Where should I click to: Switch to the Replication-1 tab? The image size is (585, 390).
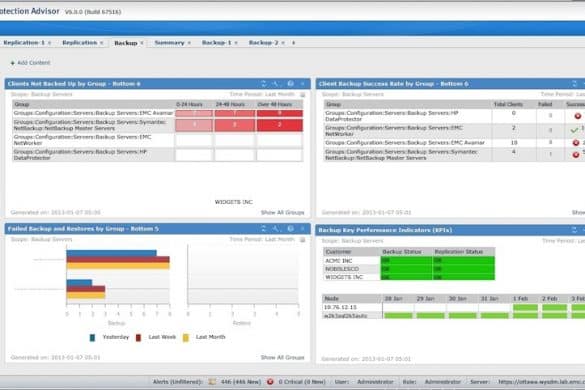pyautogui.click(x=24, y=43)
